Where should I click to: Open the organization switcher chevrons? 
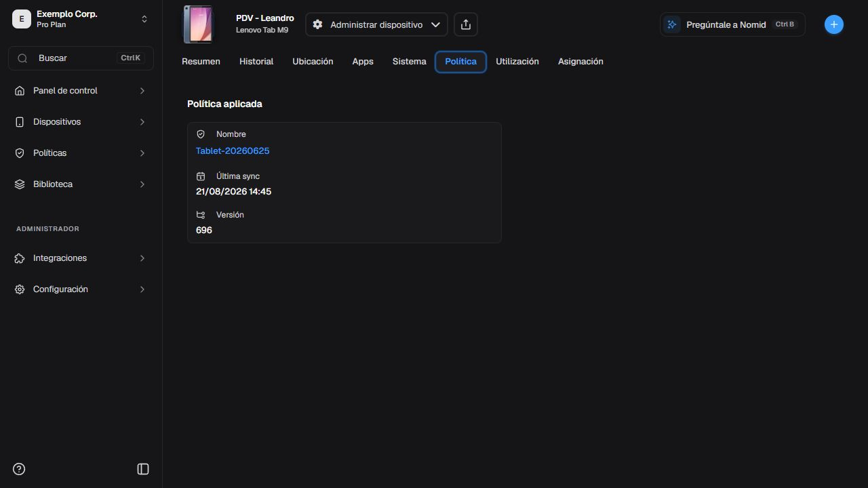144,19
